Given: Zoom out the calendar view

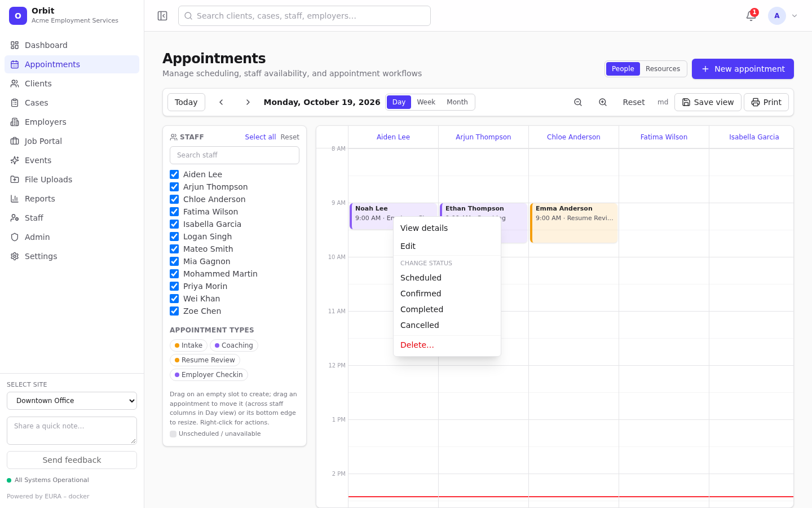Looking at the screenshot, I should (578, 102).
